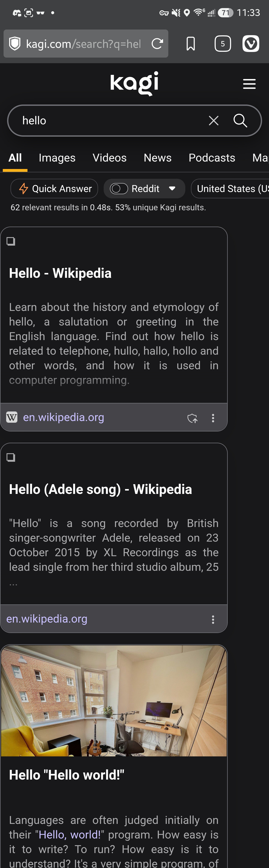The width and height of the screenshot is (269, 868).
Task: Toggle the Reddit lens switch on
Action: tap(119, 189)
